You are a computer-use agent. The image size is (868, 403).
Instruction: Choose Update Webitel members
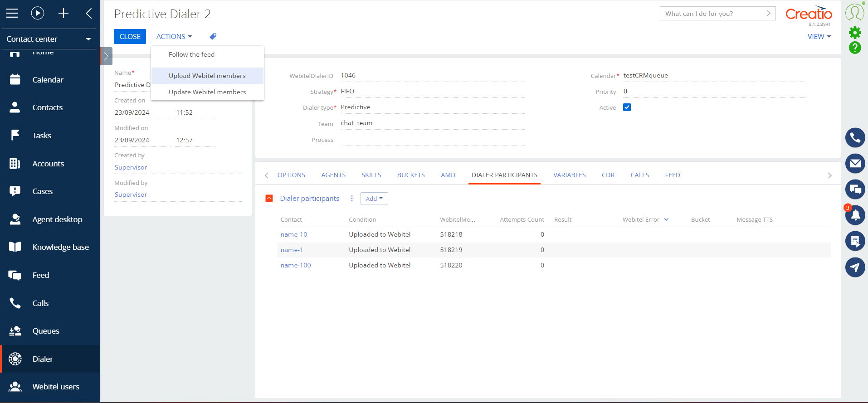(x=207, y=92)
